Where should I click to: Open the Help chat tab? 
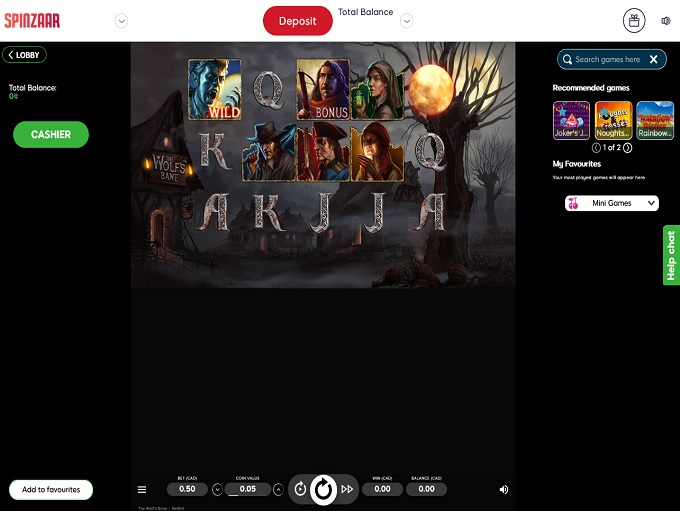[x=671, y=255]
